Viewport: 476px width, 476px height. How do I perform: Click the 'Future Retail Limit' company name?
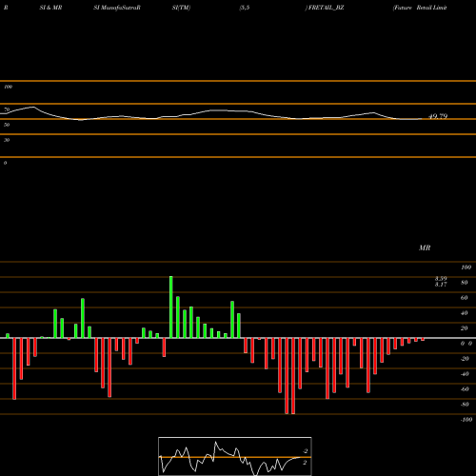pyautogui.click(x=420, y=8)
